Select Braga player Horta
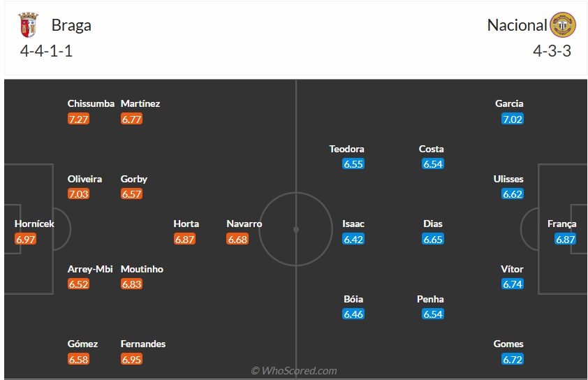The image size is (588, 380). tap(186, 224)
